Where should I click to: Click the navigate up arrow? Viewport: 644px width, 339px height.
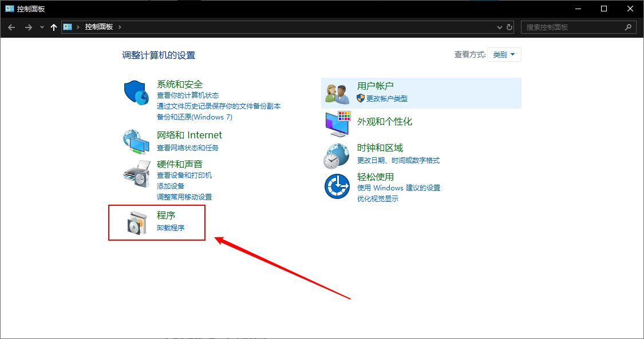53,26
